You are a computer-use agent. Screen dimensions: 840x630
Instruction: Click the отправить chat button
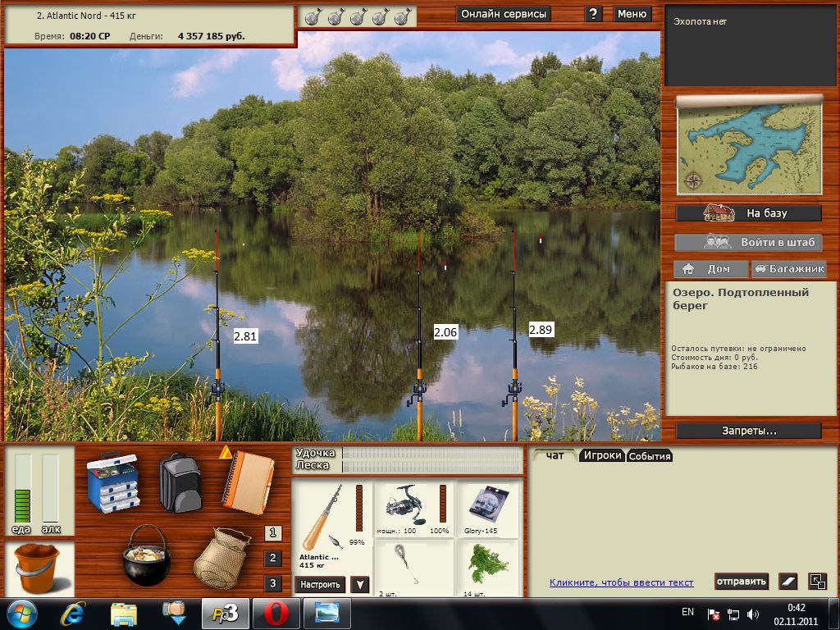(742, 582)
